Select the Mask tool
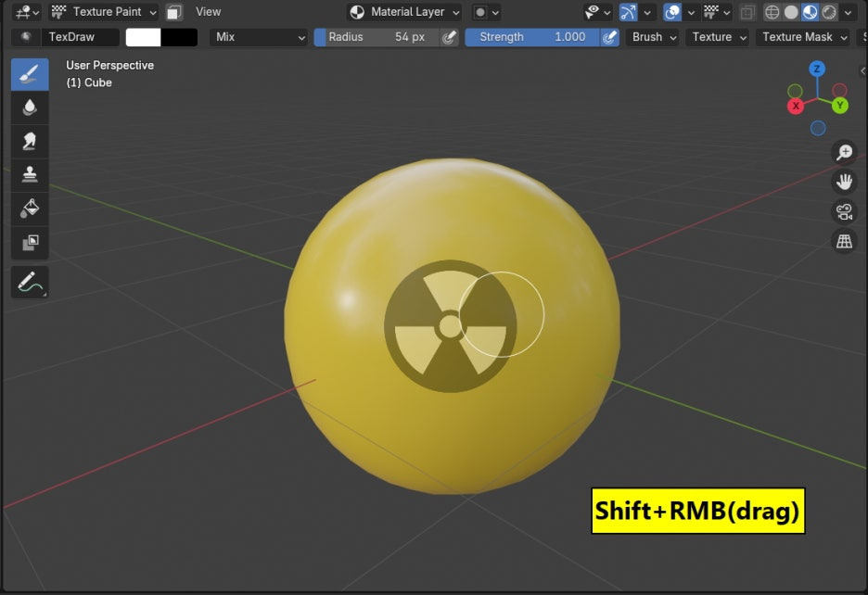Screen dimensions: 868x595 click(x=30, y=242)
